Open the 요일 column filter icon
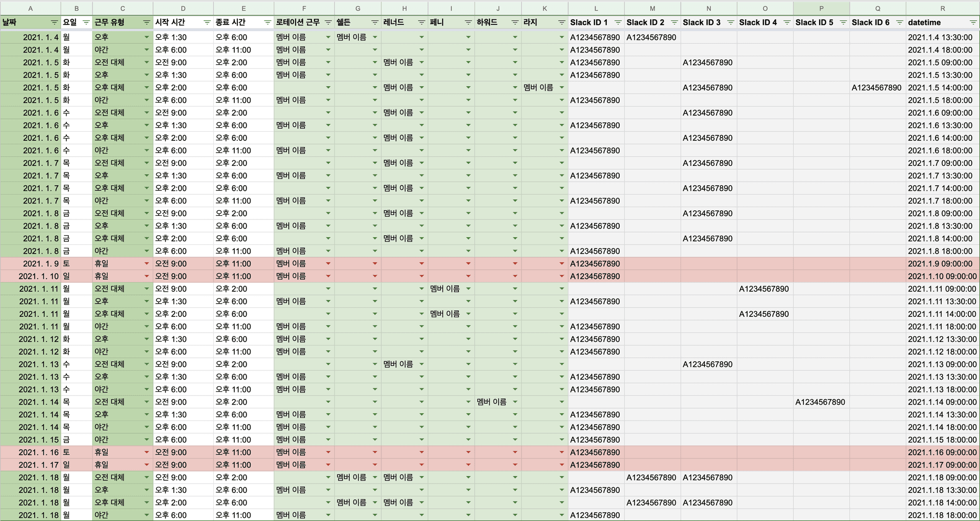 point(86,22)
